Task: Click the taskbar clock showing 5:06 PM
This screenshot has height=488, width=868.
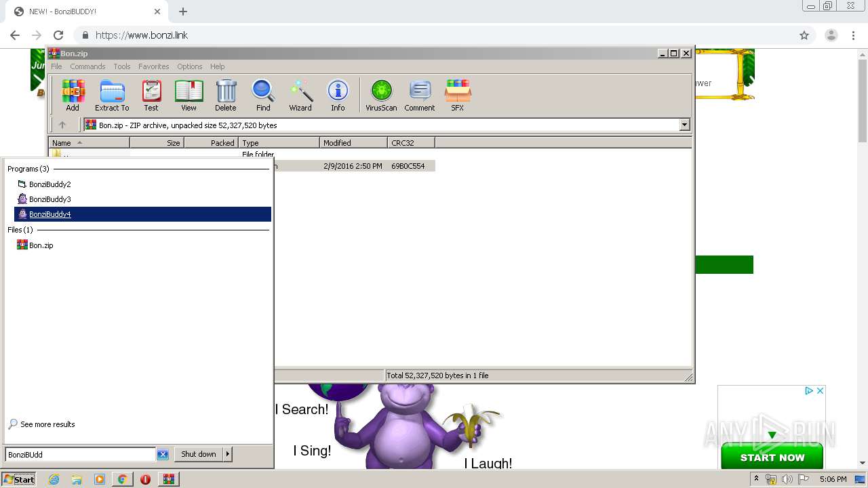Action: tap(833, 479)
